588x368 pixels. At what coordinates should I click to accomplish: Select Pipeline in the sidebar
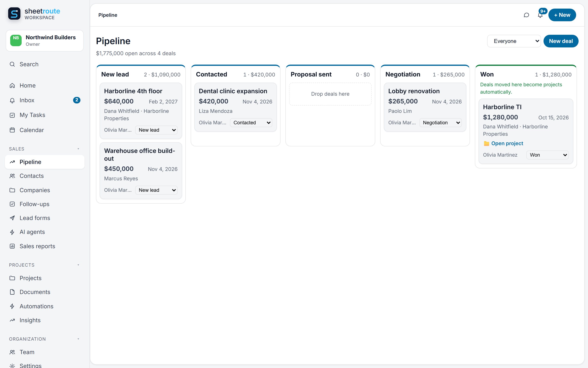(45, 162)
